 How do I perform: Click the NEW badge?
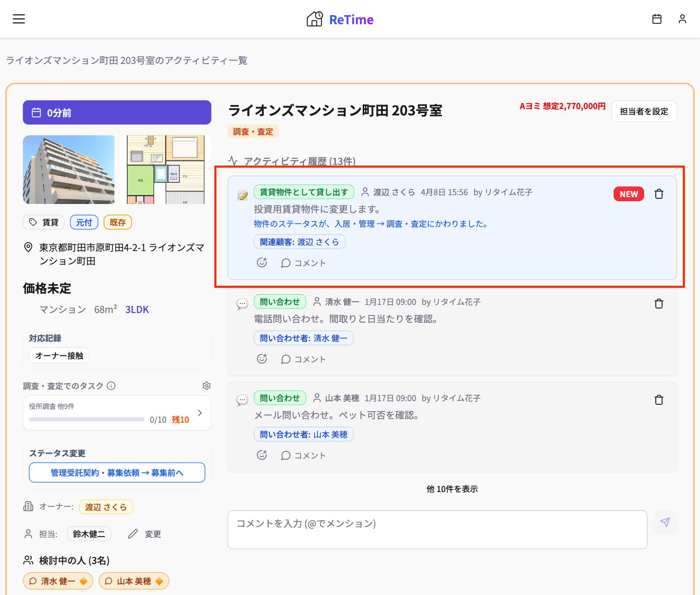click(628, 194)
